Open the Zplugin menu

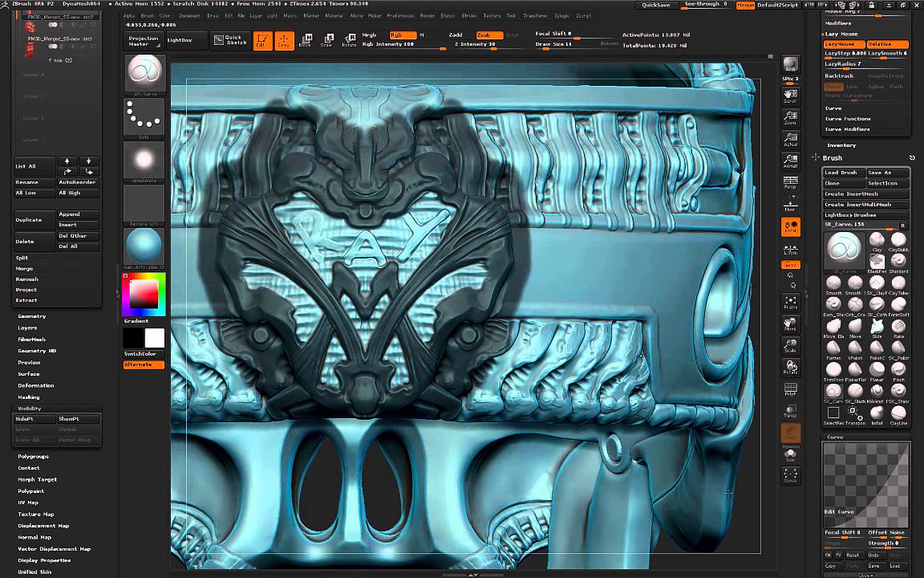point(561,16)
